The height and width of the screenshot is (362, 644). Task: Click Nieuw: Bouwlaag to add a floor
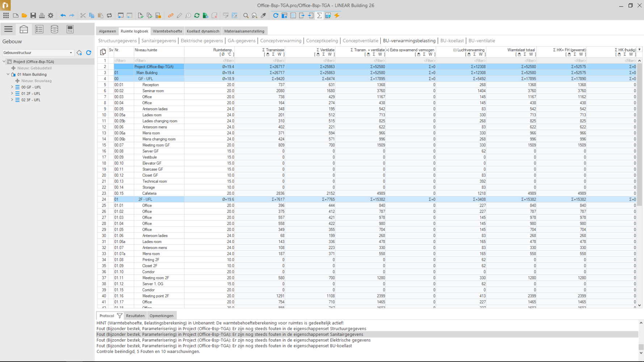(x=36, y=81)
